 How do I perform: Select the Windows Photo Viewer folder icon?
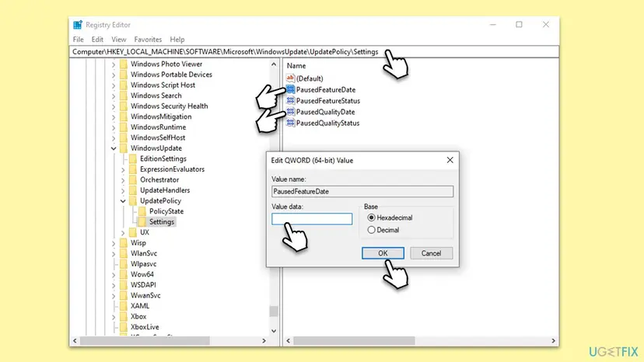[124, 64]
